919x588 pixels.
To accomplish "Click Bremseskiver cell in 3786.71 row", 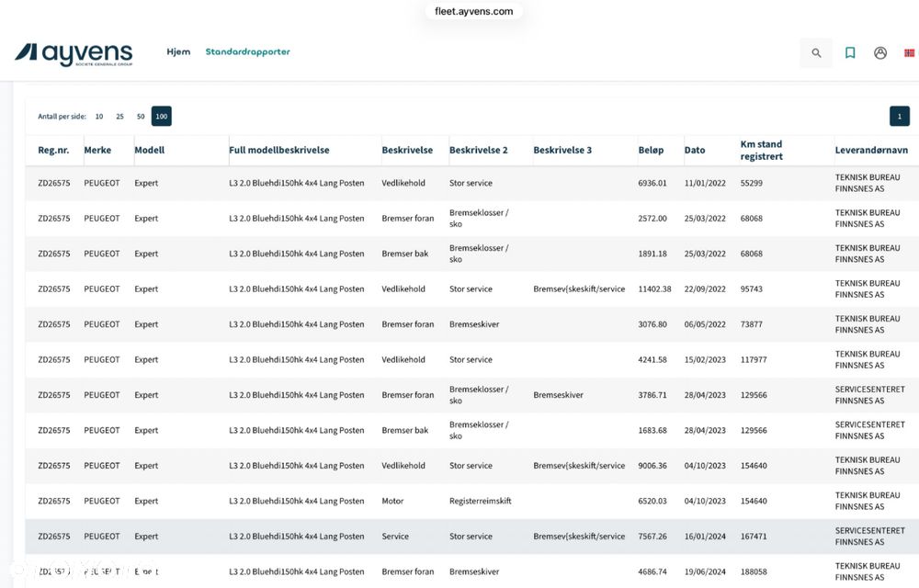I will [558, 395].
